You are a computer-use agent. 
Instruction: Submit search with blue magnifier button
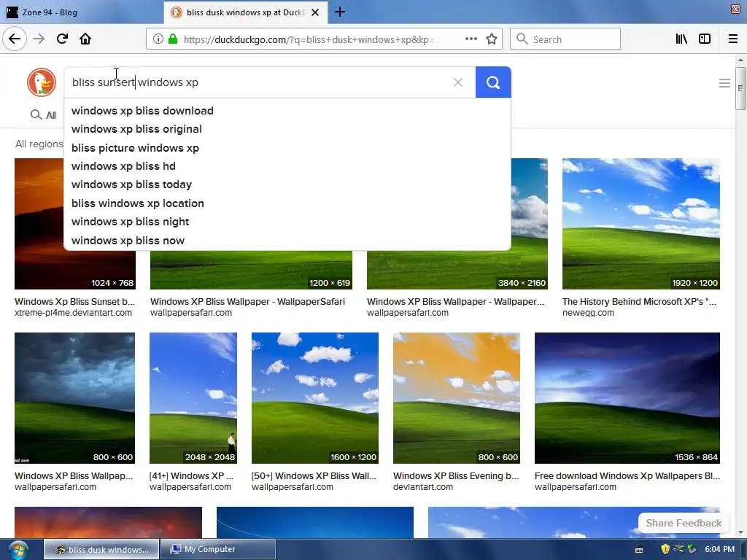tap(493, 82)
